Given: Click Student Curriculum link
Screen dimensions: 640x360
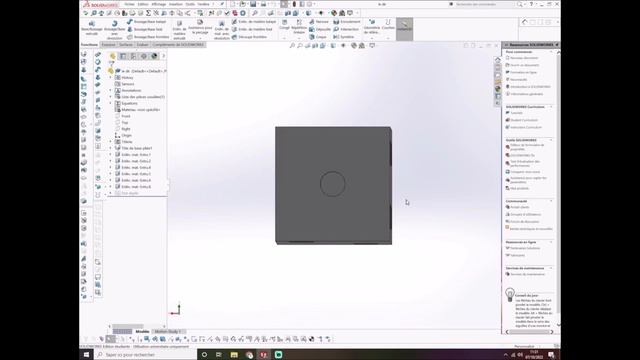Looking at the screenshot, I should pyautogui.click(x=524, y=120).
